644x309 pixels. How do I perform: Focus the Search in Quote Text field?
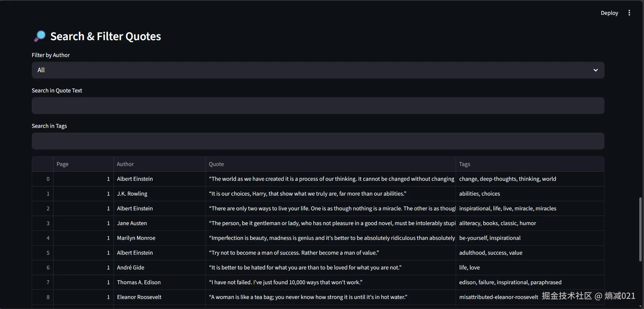click(x=317, y=106)
